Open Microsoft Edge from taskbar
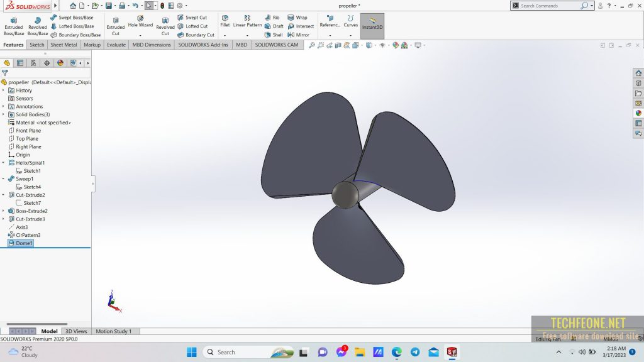Screen dimensions: 644x362 click(x=396, y=352)
